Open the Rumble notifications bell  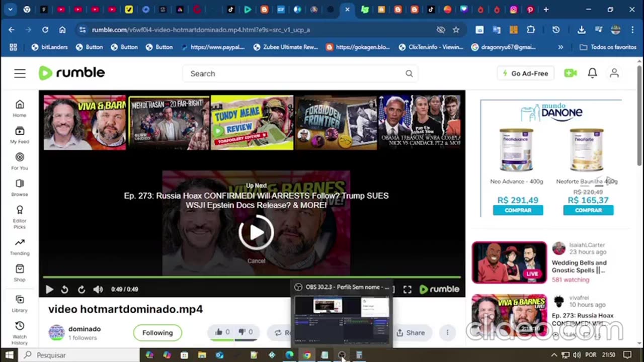pyautogui.click(x=593, y=73)
